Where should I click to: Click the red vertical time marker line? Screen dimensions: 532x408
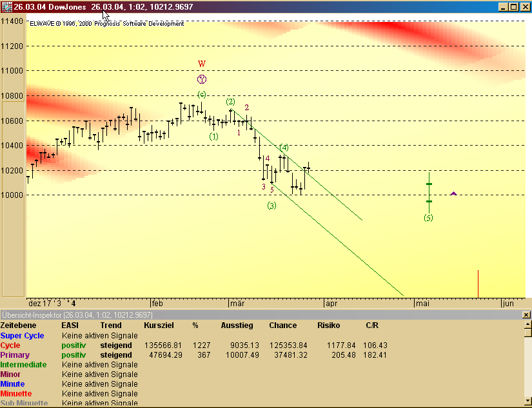click(x=478, y=284)
